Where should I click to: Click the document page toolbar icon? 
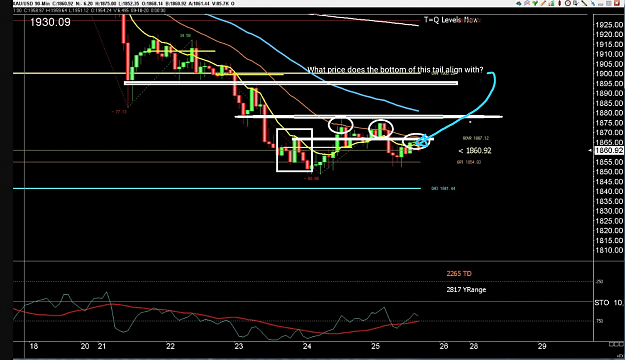(576, 3)
